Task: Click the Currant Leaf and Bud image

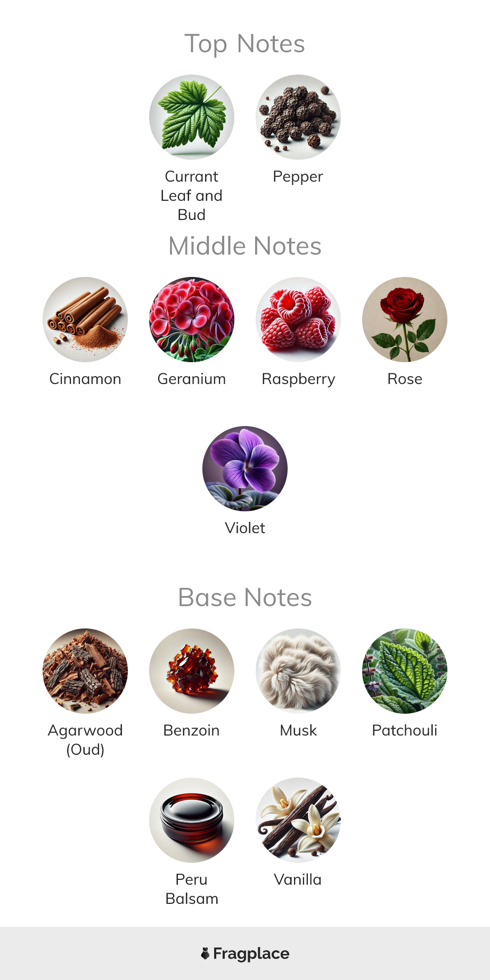Action: 192,117
